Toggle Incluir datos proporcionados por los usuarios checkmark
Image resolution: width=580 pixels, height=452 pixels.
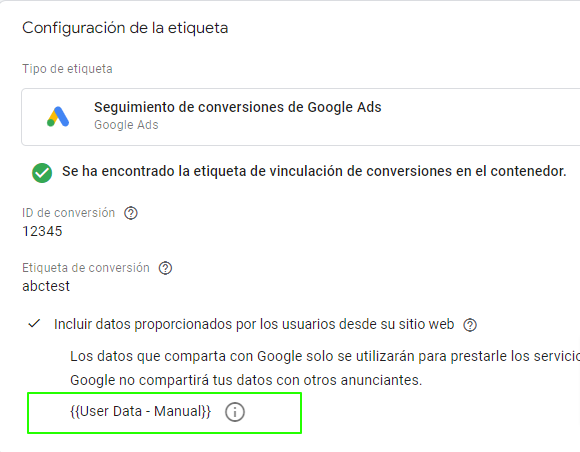pyautogui.click(x=34, y=324)
